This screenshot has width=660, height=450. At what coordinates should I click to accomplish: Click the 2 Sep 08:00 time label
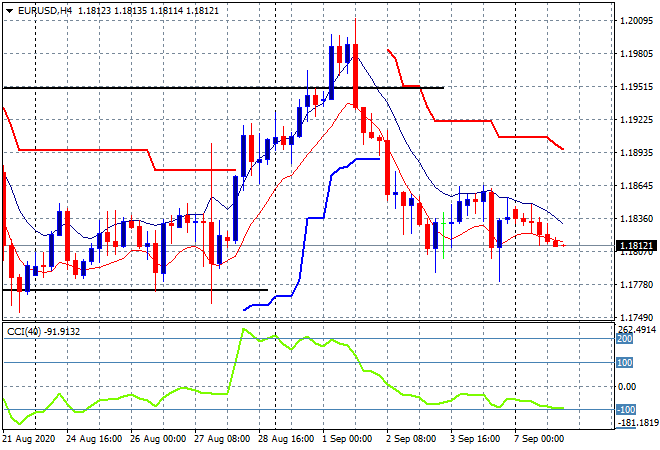411,439
